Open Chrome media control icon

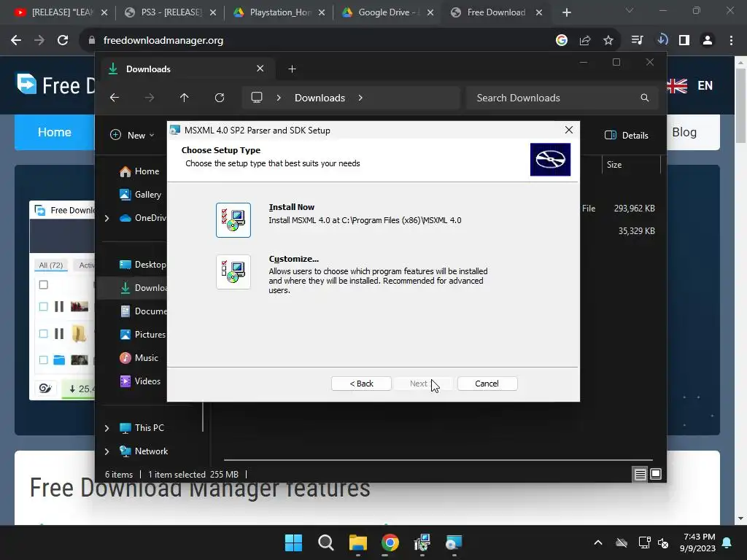click(638, 41)
